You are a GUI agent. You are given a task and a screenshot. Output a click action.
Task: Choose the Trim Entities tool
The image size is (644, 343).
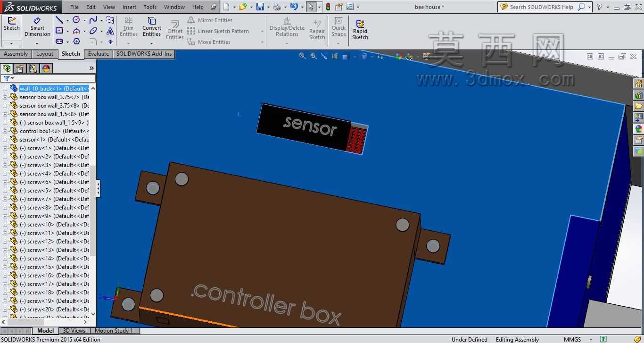(x=128, y=27)
